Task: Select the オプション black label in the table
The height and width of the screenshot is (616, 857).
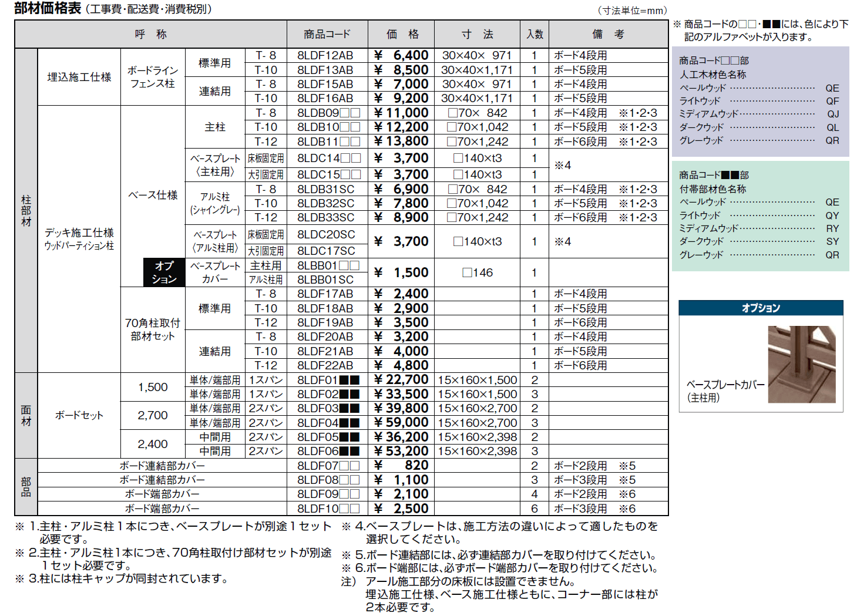Action: point(164,272)
